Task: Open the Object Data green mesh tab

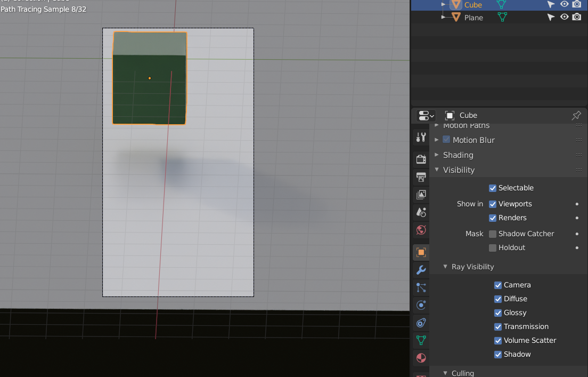Action: (421, 340)
